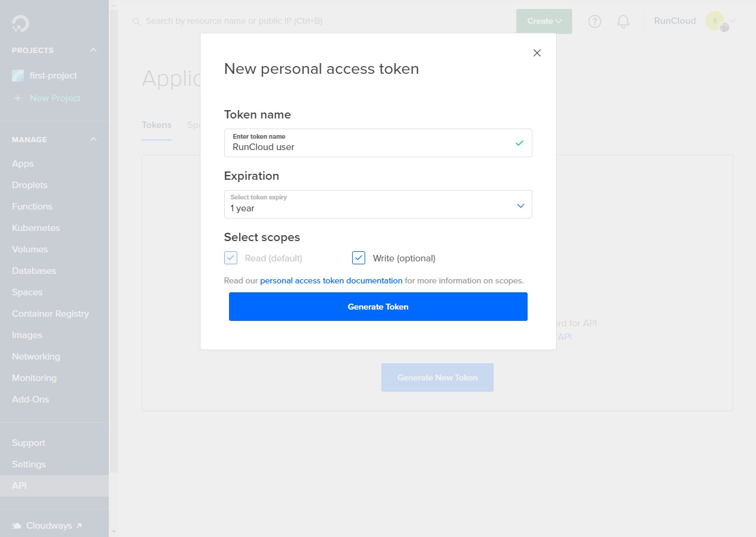Expand the Create dropdown button

[544, 21]
